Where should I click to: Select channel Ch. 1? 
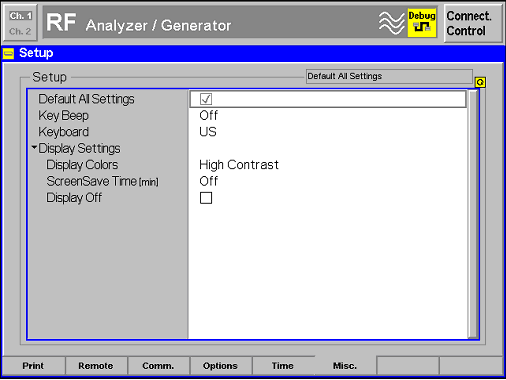[20, 16]
